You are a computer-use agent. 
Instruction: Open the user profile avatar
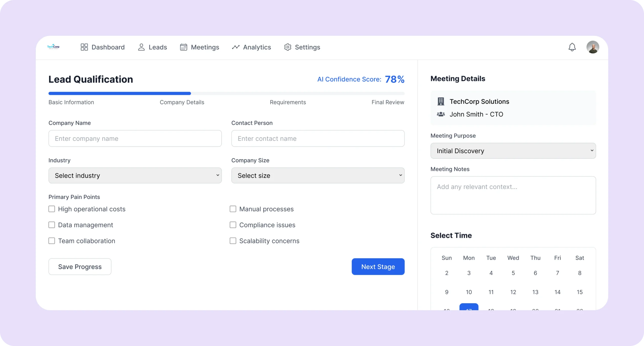click(593, 47)
